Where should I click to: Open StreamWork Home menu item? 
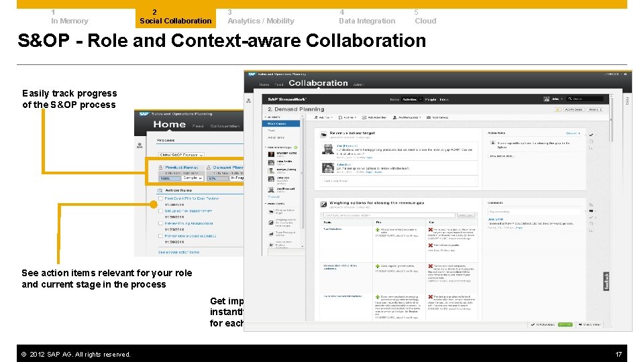pos(394,99)
